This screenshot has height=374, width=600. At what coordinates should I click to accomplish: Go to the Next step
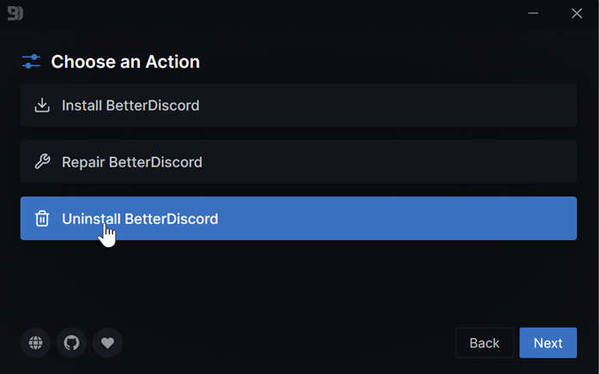click(548, 343)
